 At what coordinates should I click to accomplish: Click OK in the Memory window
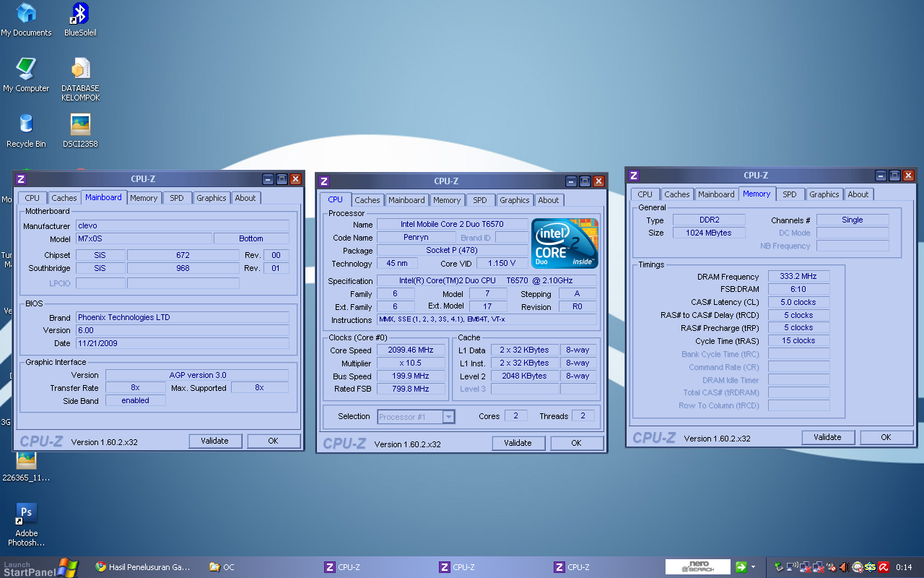(x=886, y=437)
